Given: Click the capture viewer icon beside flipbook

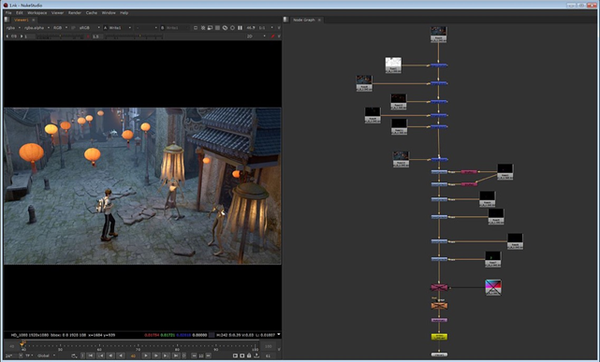Looking at the screenshot, I should 242,355.
